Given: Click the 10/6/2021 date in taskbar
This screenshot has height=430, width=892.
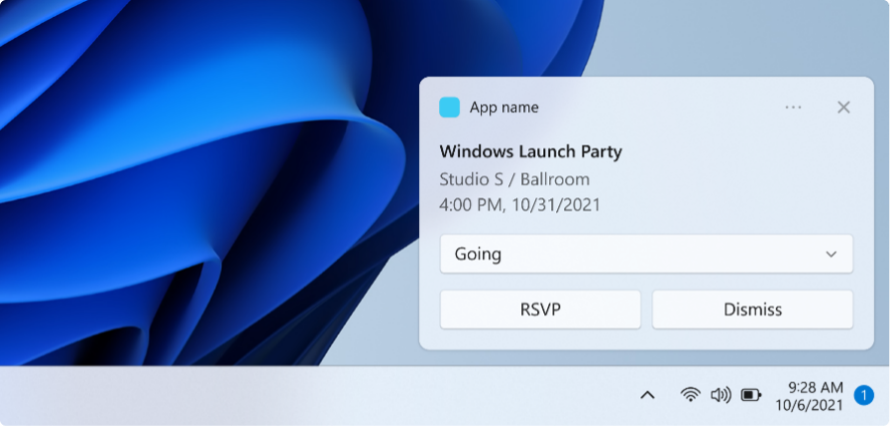Looking at the screenshot, I should (809, 405).
